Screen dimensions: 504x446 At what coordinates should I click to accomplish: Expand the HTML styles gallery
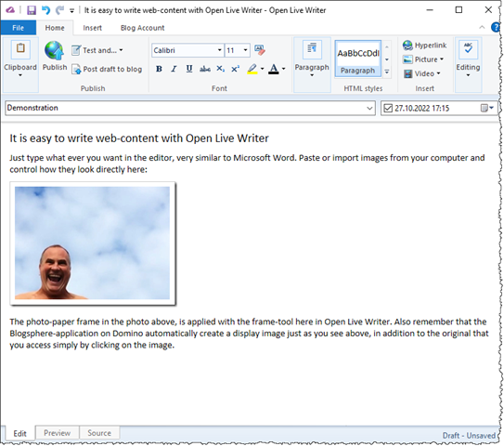[x=387, y=72]
